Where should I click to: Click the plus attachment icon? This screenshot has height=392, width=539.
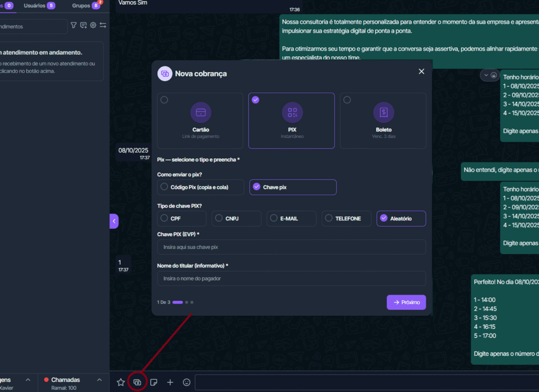click(x=170, y=383)
